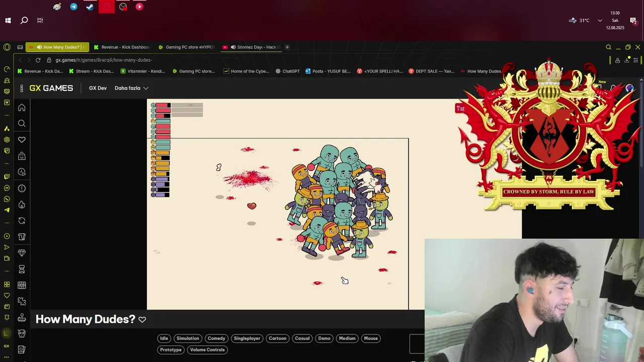Select the Singleplayer tag
The height and width of the screenshot is (362, 644).
click(x=247, y=338)
